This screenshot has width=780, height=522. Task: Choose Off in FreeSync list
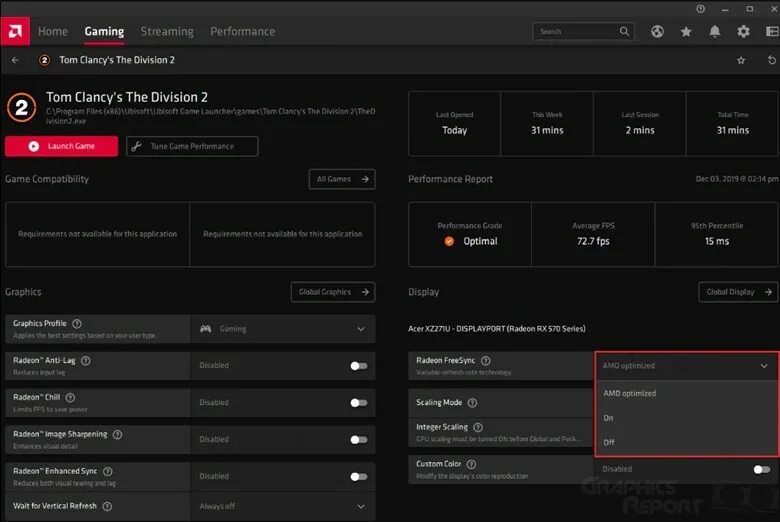pyautogui.click(x=686, y=442)
